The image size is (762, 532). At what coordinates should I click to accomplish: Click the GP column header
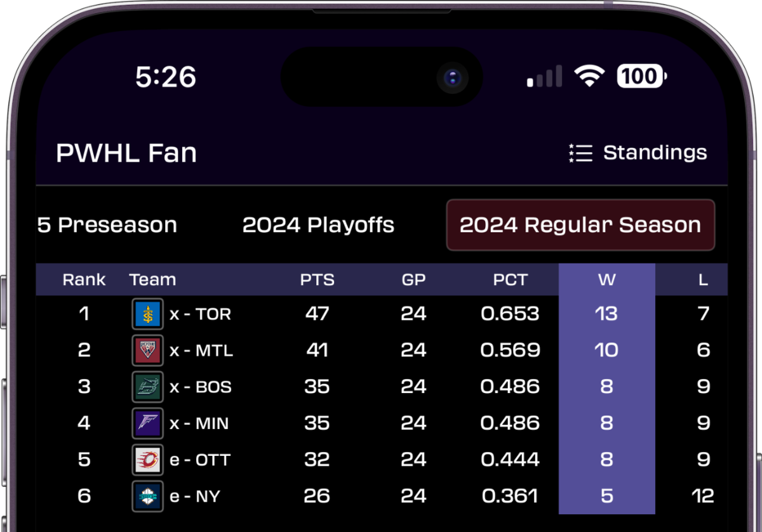tap(413, 279)
